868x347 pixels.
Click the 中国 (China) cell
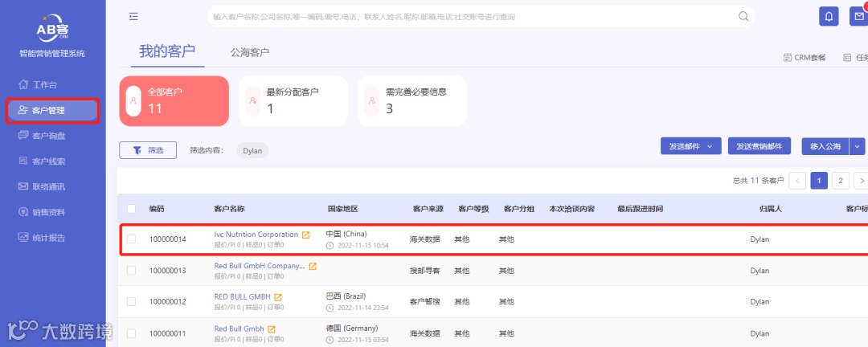click(346, 234)
